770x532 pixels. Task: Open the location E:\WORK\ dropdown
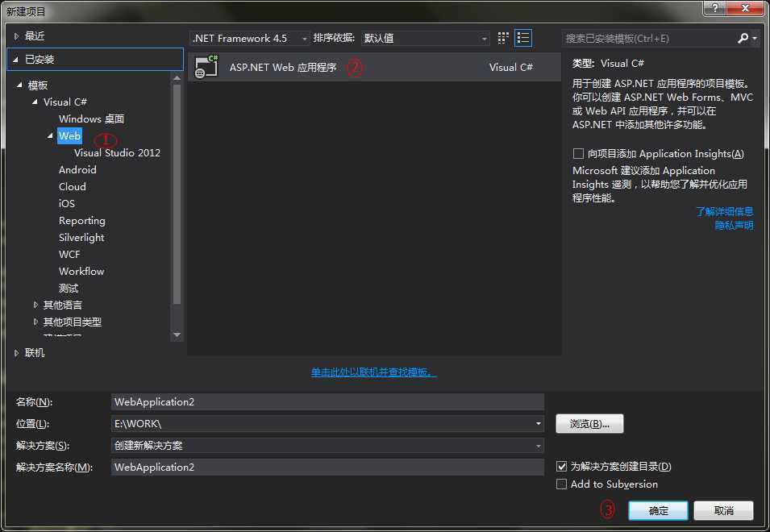(539, 423)
